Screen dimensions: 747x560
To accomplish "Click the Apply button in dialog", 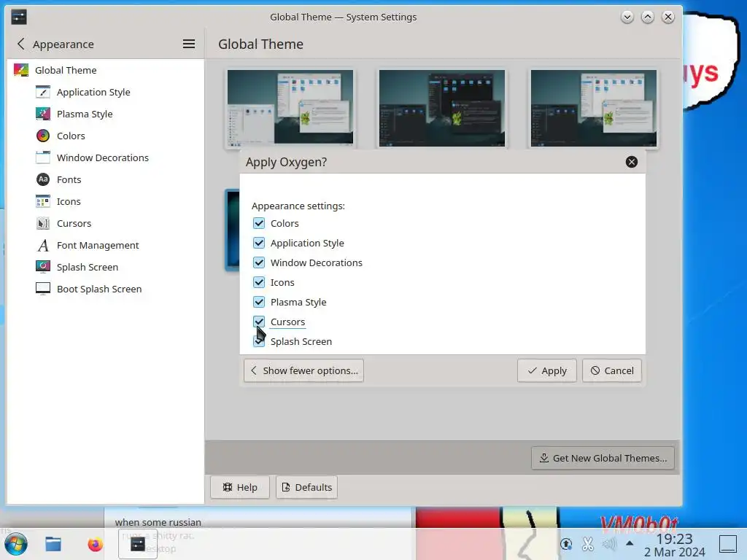I will [x=547, y=370].
